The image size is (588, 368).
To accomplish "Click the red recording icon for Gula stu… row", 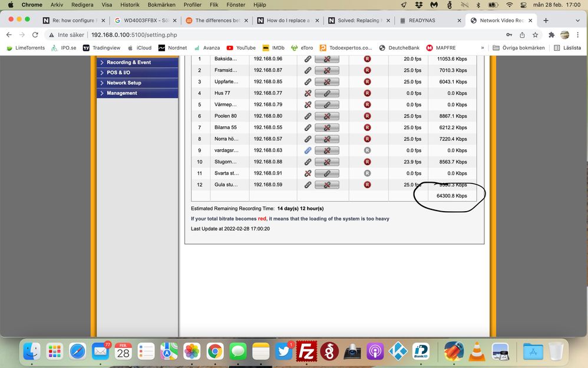I will coord(367,185).
